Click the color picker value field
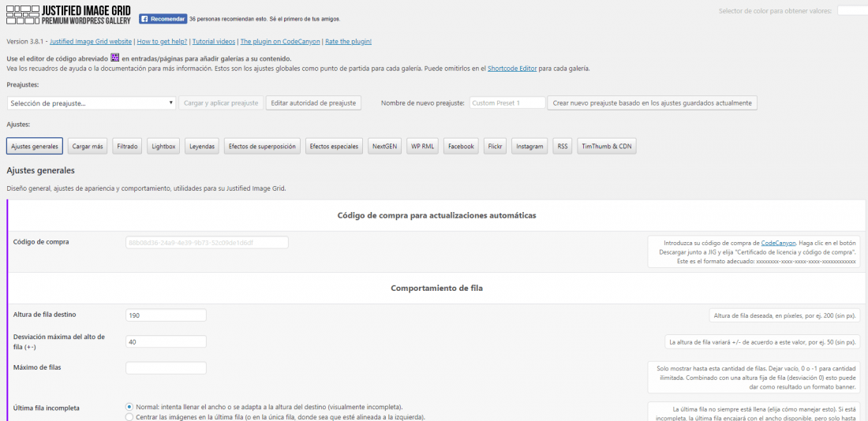The width and height of the screenshot is (868, 421). click(852, 10)
